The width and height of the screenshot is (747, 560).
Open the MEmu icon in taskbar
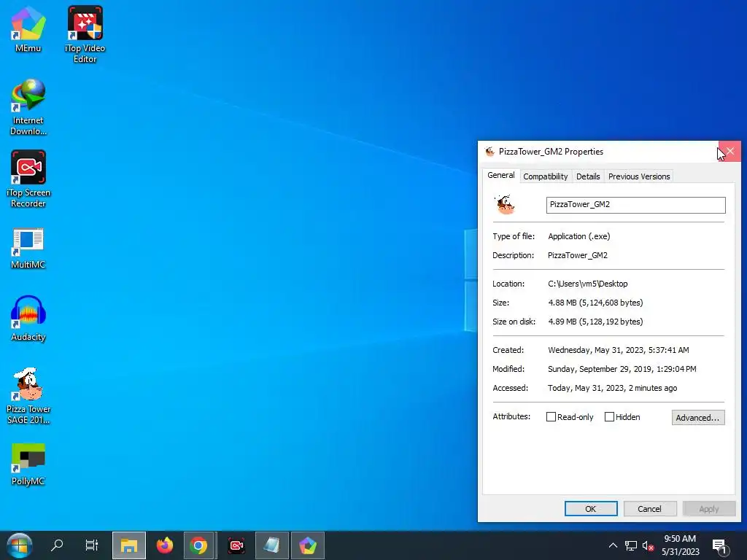pyautogui.click(x=308, y=545)
